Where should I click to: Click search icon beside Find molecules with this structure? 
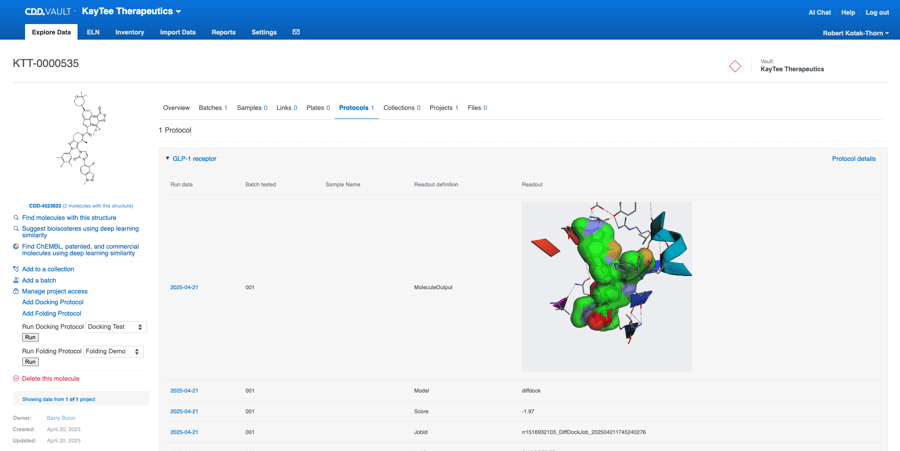tap(16, 217)
